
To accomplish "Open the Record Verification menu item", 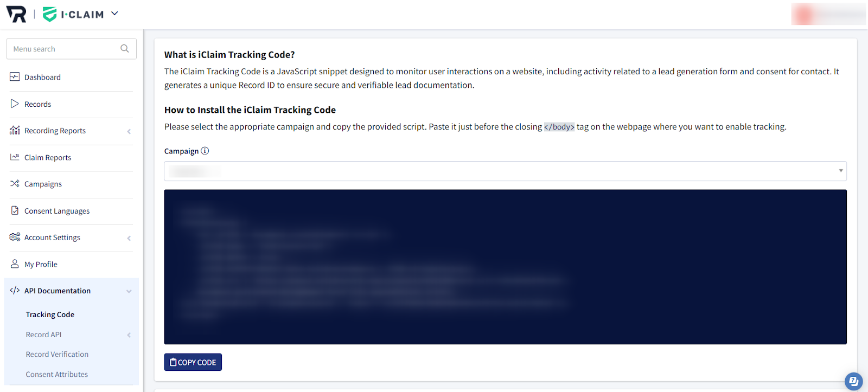I will pos(57,354).
